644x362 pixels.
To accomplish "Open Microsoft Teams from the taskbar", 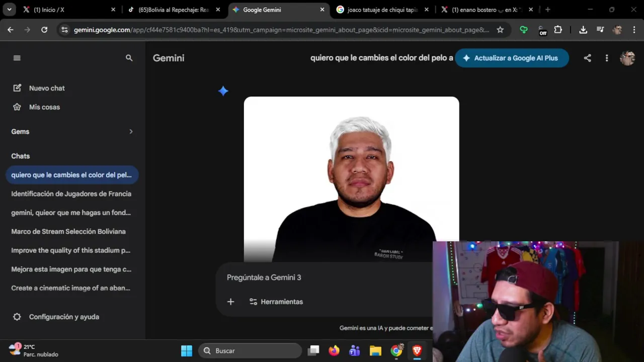I will coord(355,350).
